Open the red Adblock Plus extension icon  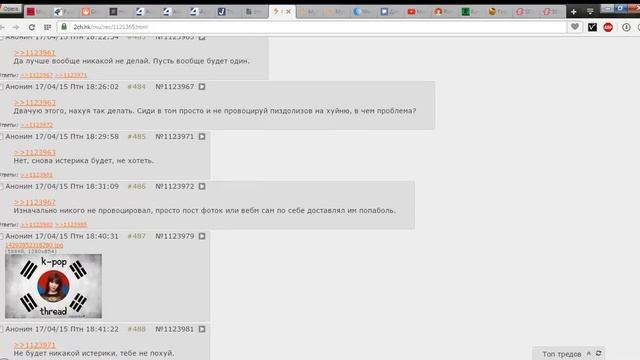(x=608, y=27)
